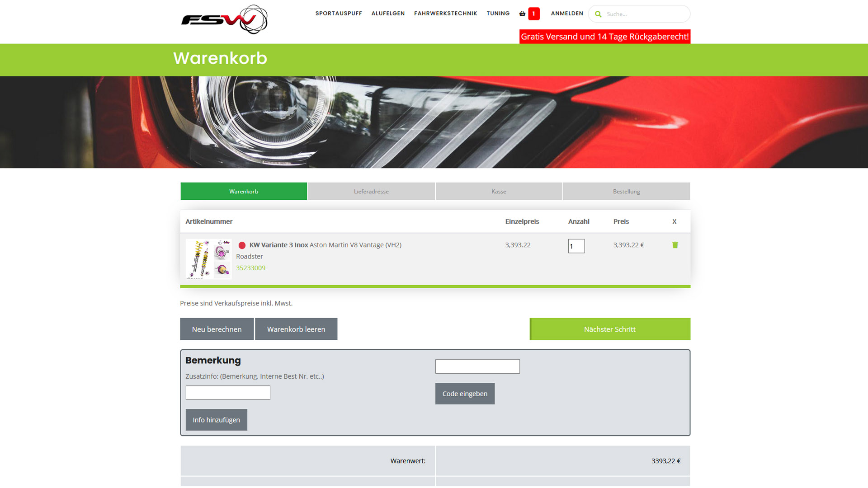
Task: Click the Einzelpreis value 3,393.22
Action: [518, 245]
